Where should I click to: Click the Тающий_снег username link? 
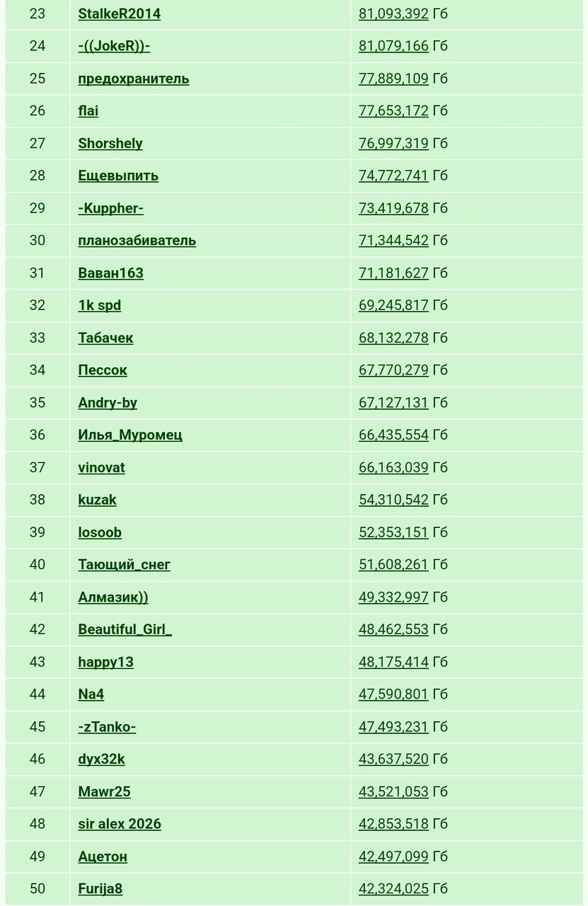[125, 565]
